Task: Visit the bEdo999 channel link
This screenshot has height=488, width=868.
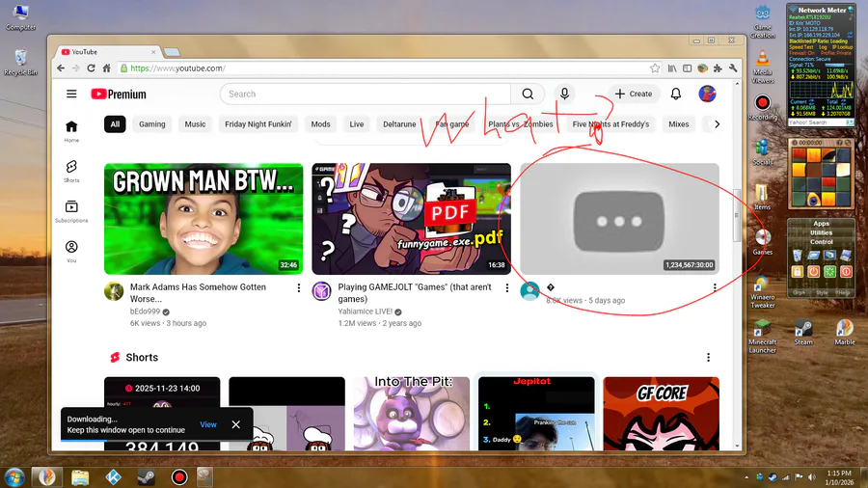Action: 145,312
